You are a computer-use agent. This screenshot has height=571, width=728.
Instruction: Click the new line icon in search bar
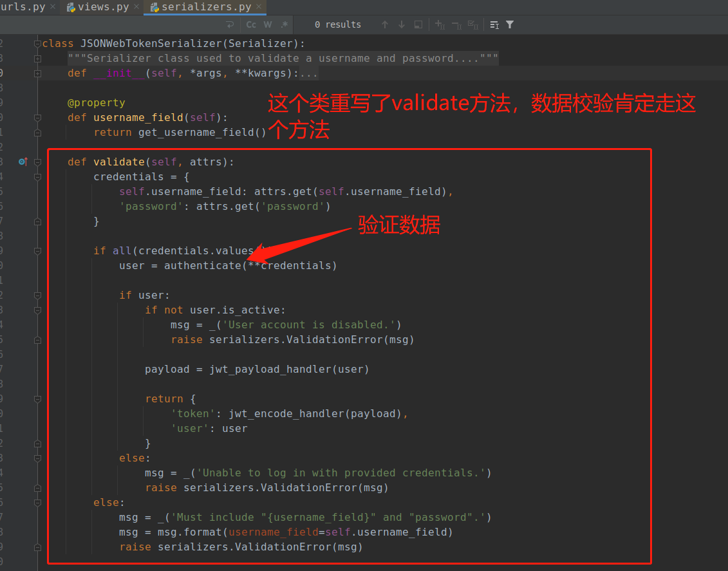(x=230, y=24)
